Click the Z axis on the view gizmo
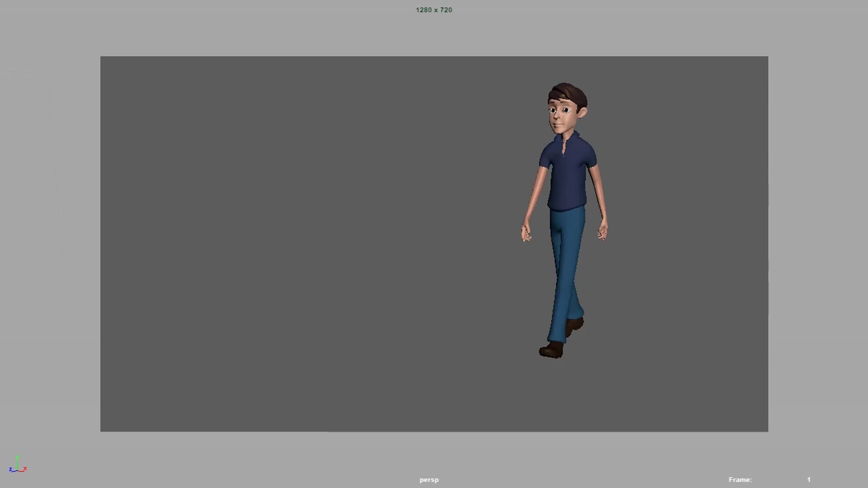This screenshot has width=868, height=488. click(11, 469)
